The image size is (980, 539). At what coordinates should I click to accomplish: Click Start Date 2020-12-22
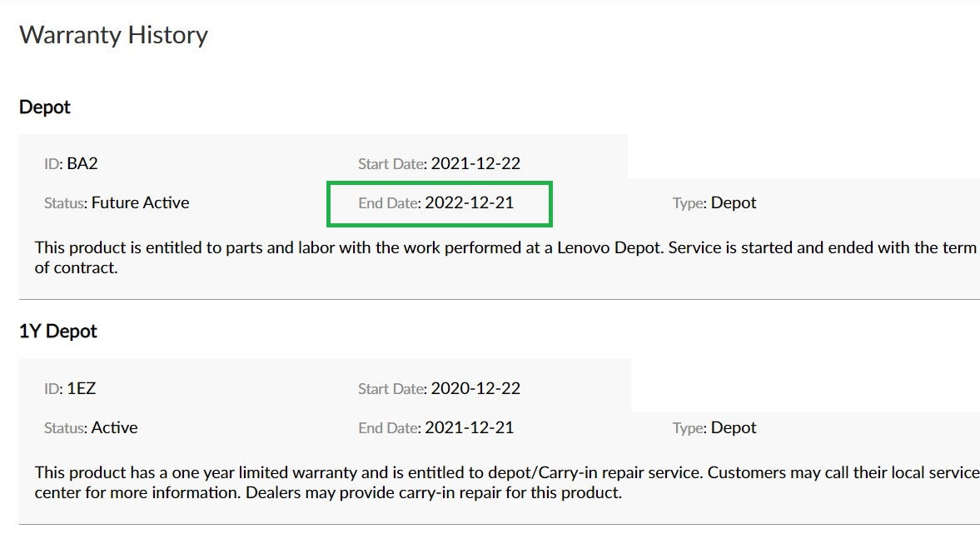(475, 388)
